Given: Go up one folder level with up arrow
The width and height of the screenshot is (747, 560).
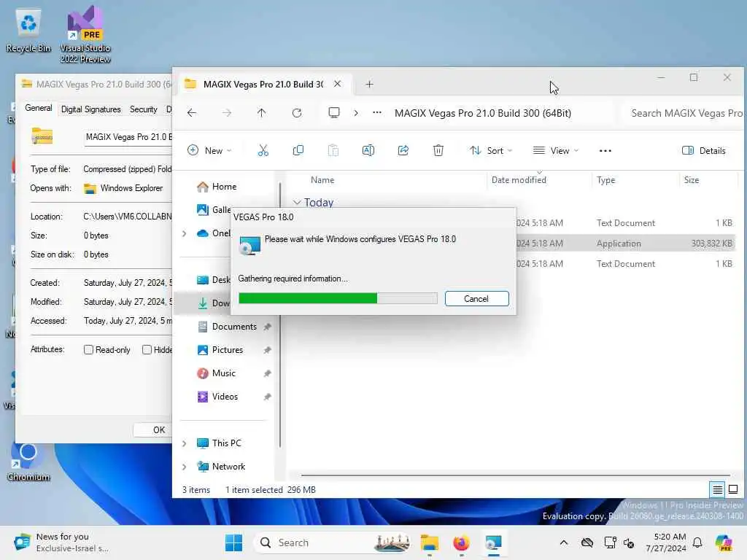Looking at the screenshot, I should click(262, 113).
